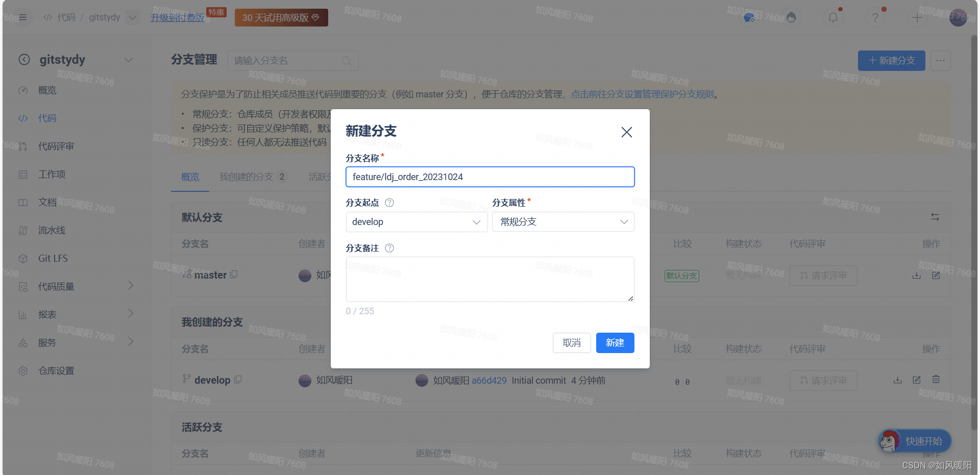Viewport: 980px width, 475px height.
Task: Open the 分支属性 常规分支 dropdown
Action: coord(563,222)
